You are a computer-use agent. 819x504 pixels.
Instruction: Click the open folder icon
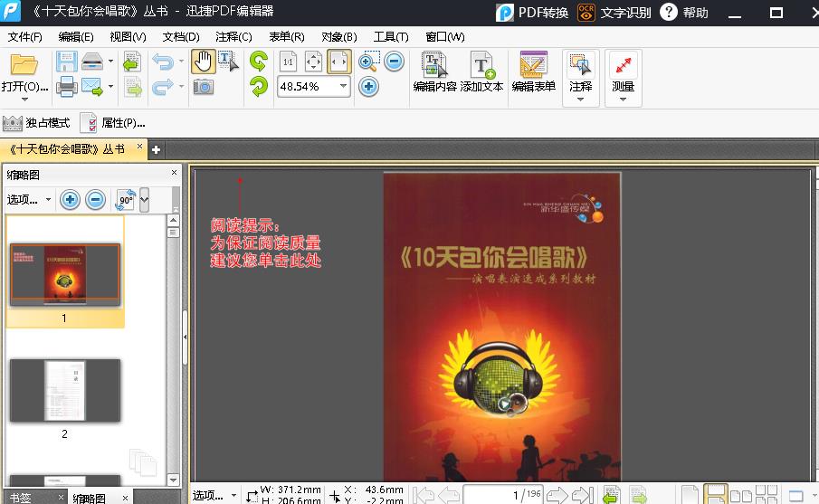24,65
